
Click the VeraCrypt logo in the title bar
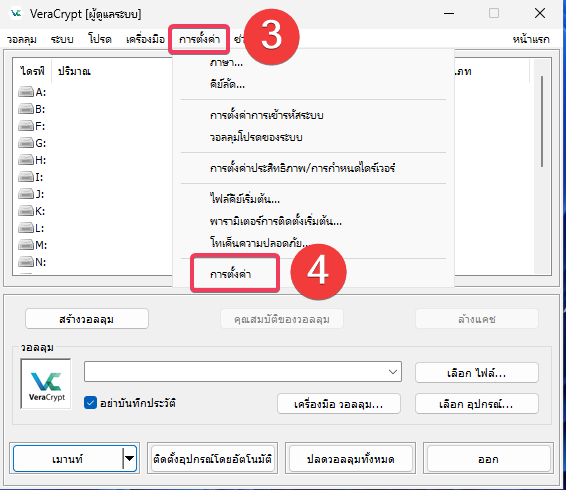(x=16, y=14)
